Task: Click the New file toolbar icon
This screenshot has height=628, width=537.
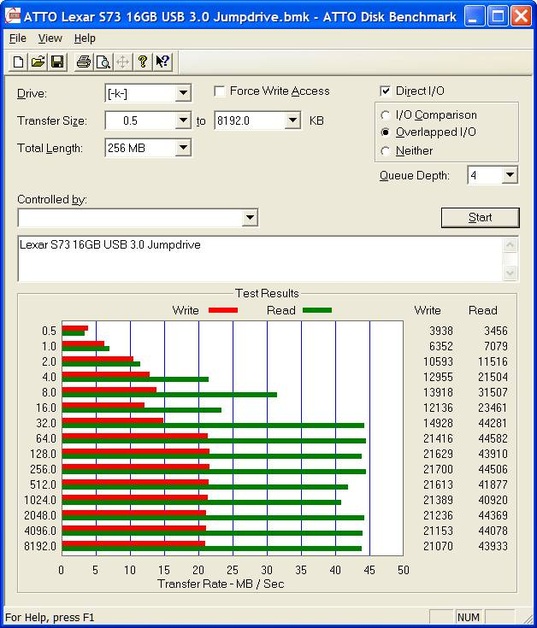Action: coord(18,62)
